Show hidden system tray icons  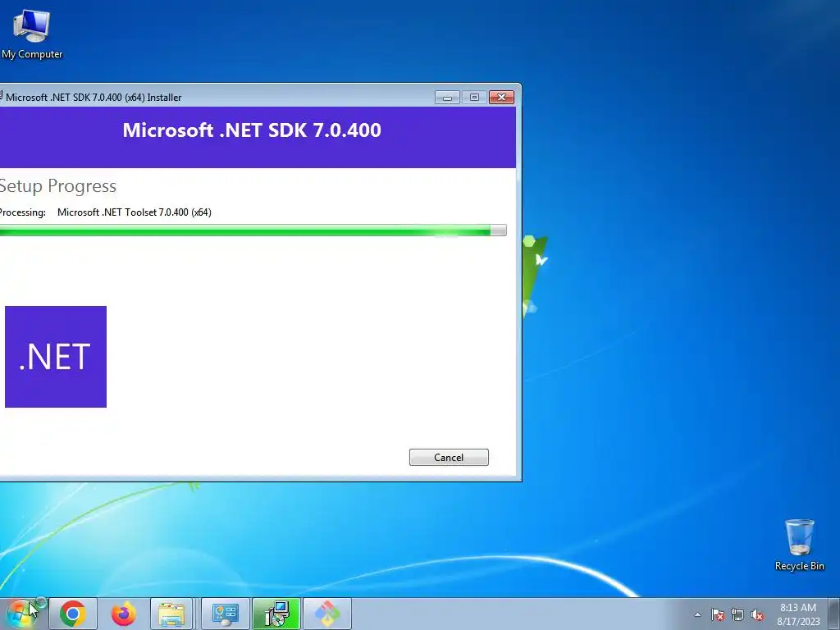click(697, 614)
